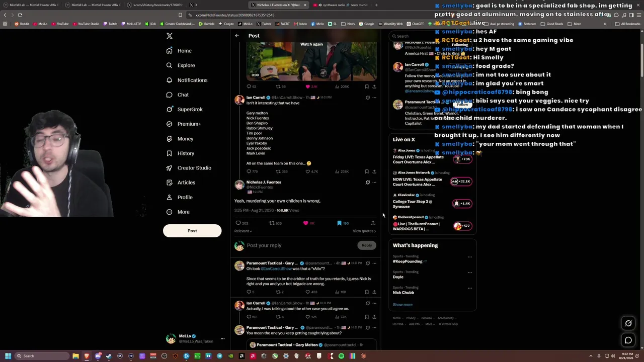Open Explore in the X sidebar
644x362 pixels.
pos(181,65)
